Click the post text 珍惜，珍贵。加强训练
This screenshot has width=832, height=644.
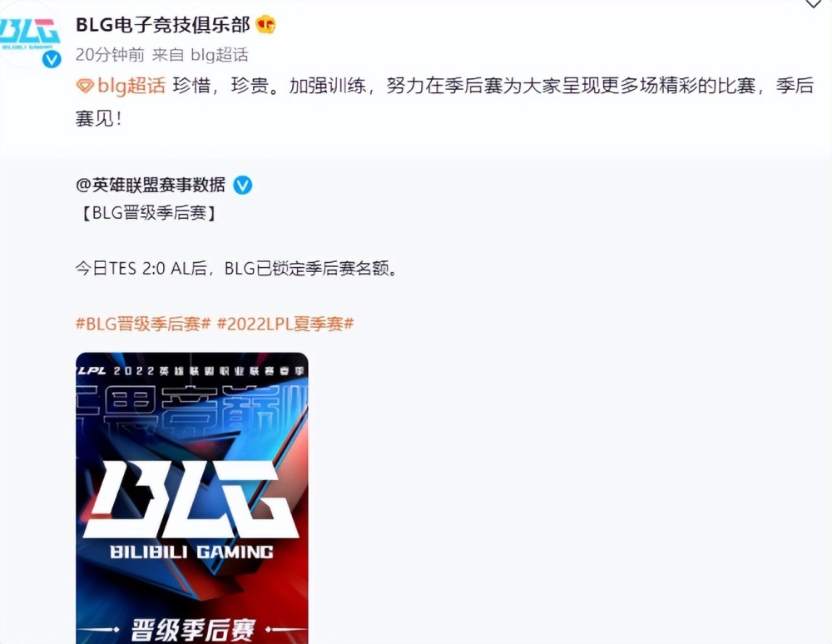[x=269, y=86]
